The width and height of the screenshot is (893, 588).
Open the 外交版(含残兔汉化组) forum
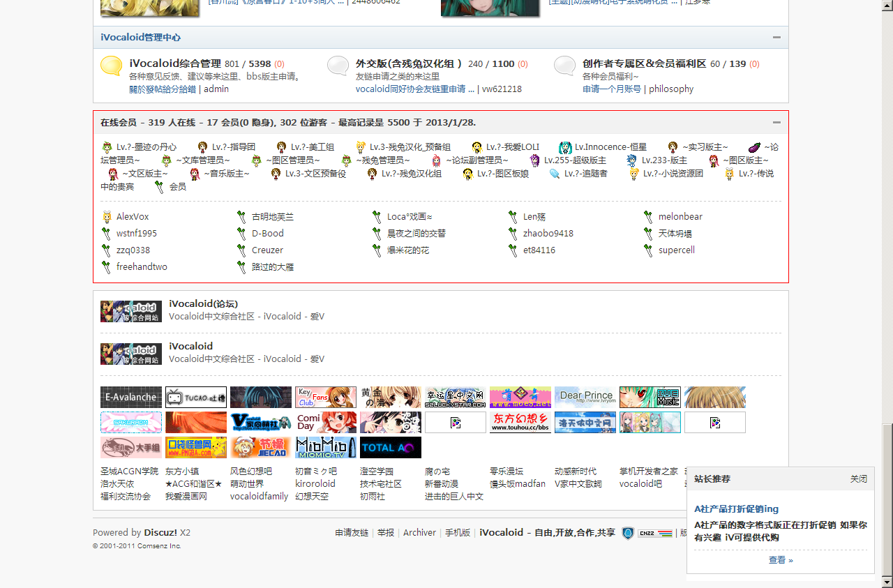coord(410,63)
